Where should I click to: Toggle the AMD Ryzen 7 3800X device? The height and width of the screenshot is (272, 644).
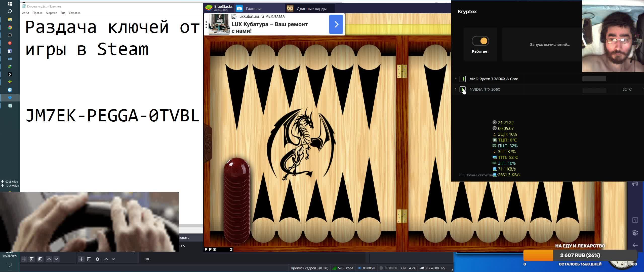pyautogui.click(x=462, y=79)
